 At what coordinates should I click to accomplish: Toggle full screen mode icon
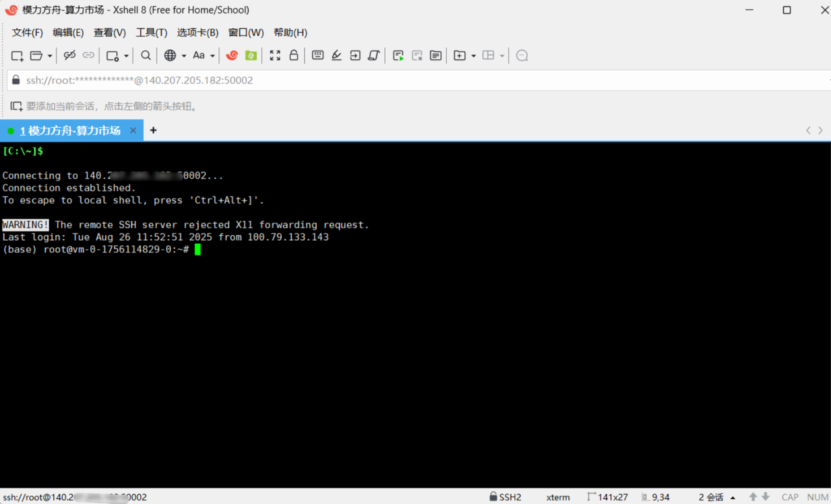point(275,56)
